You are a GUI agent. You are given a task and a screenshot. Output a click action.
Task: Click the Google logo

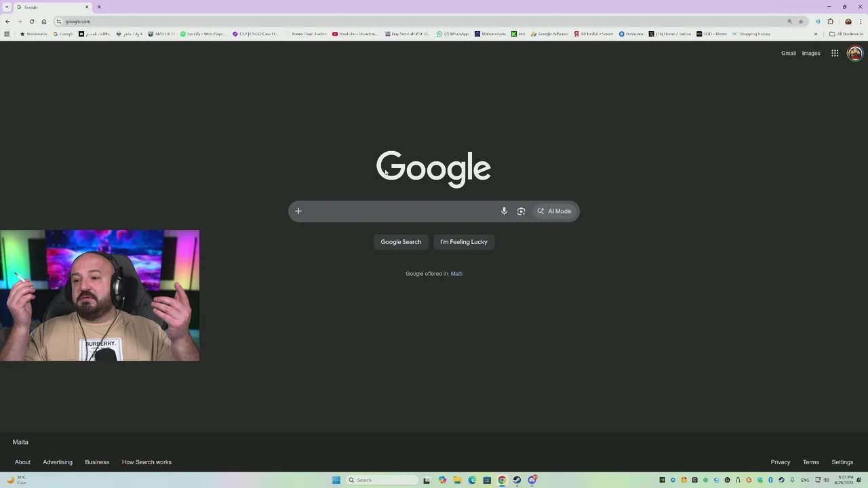coord(433,168)
